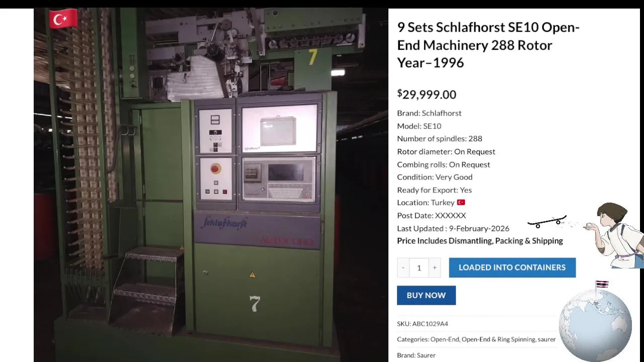The image size is (644, 362).
Task: Decrease quantity with the minus button
Action: point(403,267)
